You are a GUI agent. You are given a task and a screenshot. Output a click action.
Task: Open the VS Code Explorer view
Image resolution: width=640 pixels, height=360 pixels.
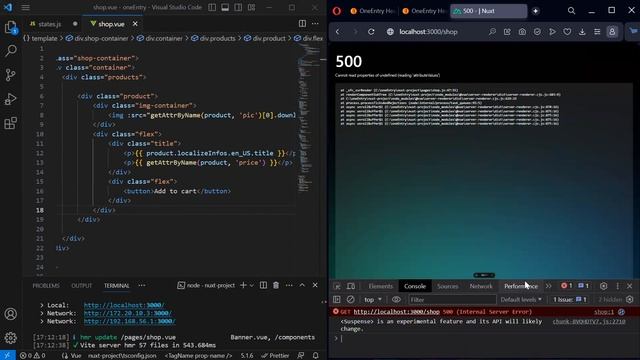[x=11, y=28]
